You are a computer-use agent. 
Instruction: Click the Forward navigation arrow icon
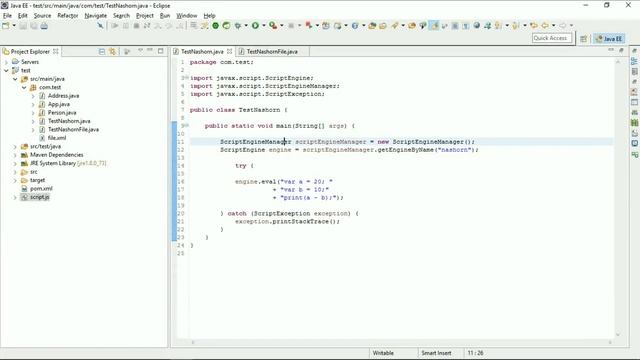pos(562,26)
